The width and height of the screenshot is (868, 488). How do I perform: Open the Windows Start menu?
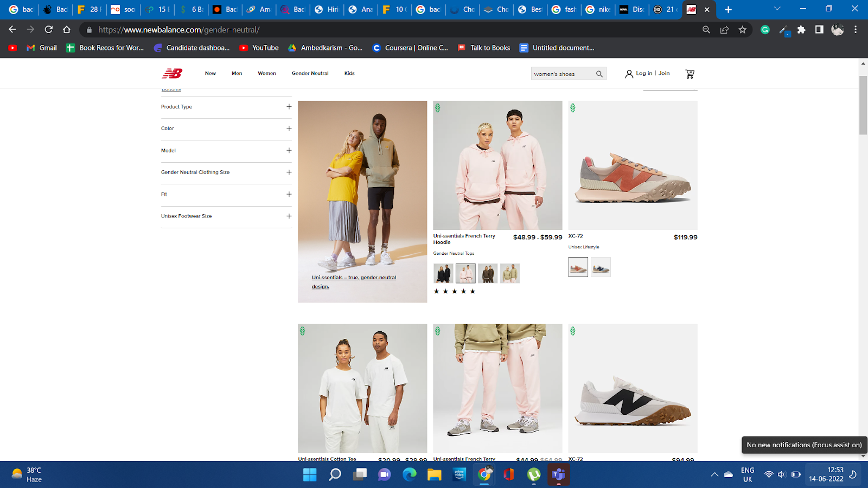point(310,474)
